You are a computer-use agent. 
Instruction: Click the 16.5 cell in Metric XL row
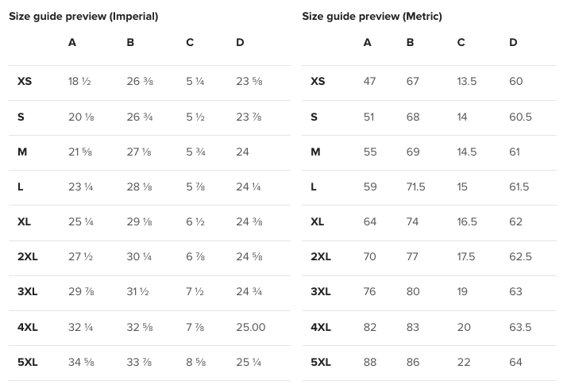pos(467,222)
